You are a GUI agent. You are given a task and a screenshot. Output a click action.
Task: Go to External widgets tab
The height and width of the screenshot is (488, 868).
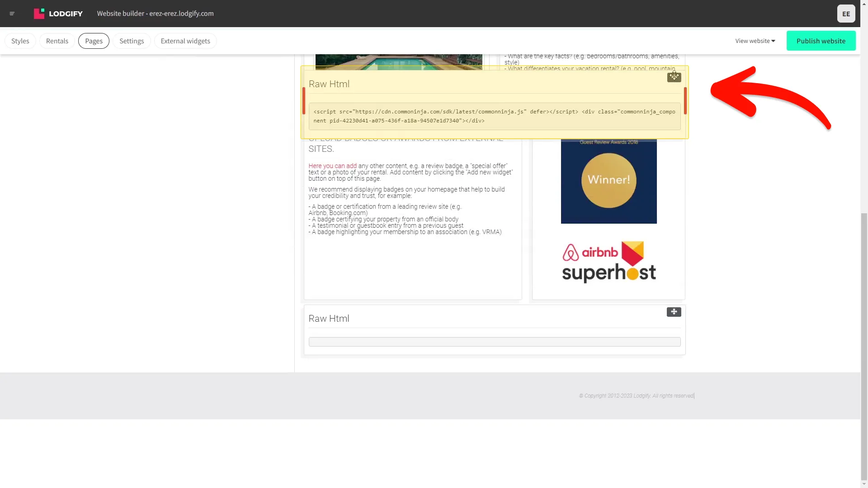[x=185, y=41]
